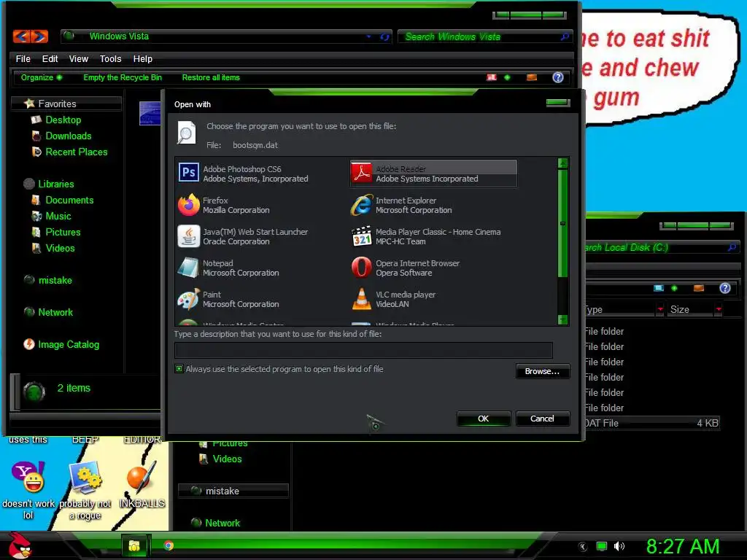
Task: Select Documents library in sidebar
Action: tap(69, 200)
